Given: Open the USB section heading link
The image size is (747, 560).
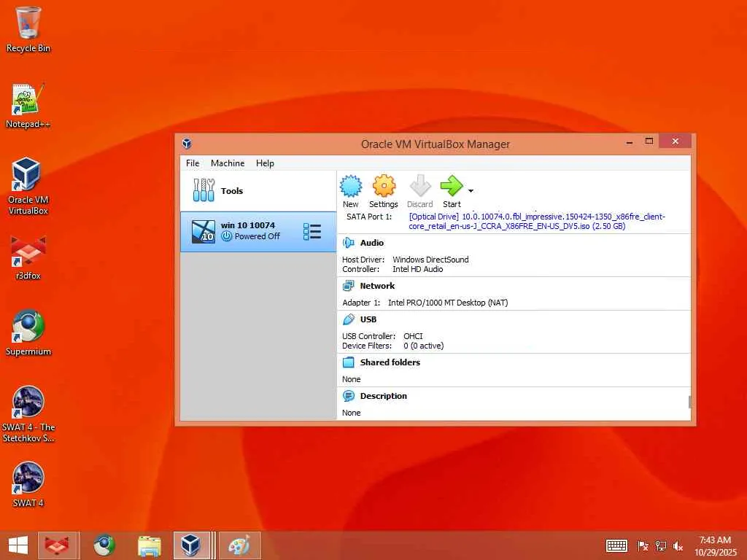Looking at the screenshot, I should 368,319.
